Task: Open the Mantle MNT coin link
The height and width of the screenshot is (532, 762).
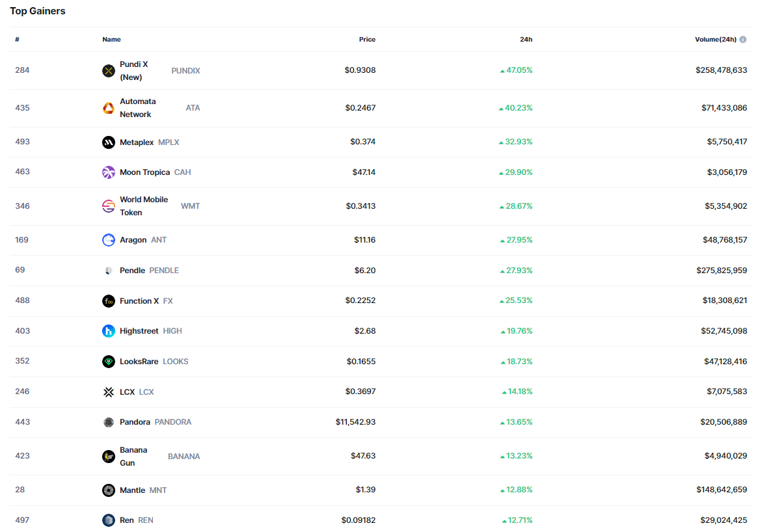Action: click(133, 490)
